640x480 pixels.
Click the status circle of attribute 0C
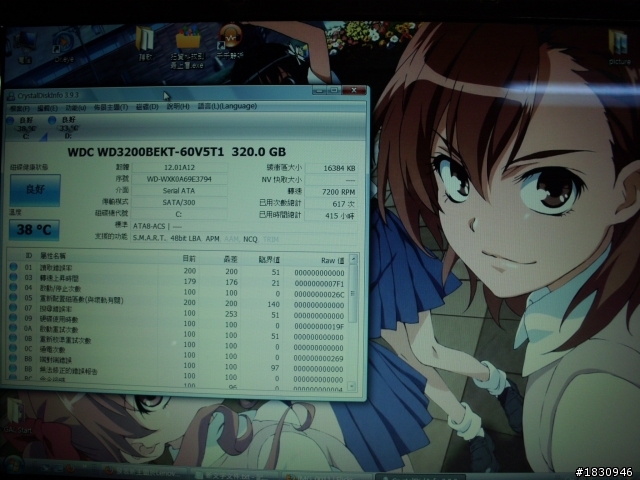coord(13,348)
